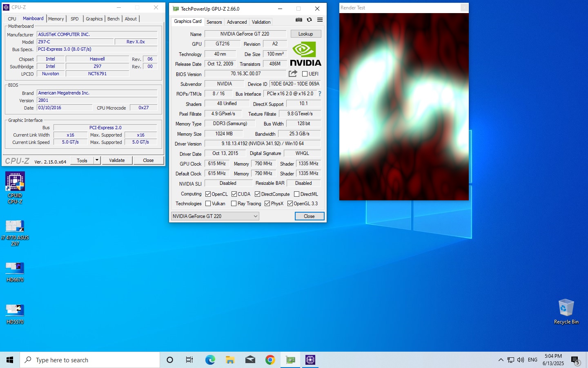The height and width of the screenshot is (368, 588).
Task: Select the Mainboard tab in CPU-Z
Action: (x=33, y=18)
